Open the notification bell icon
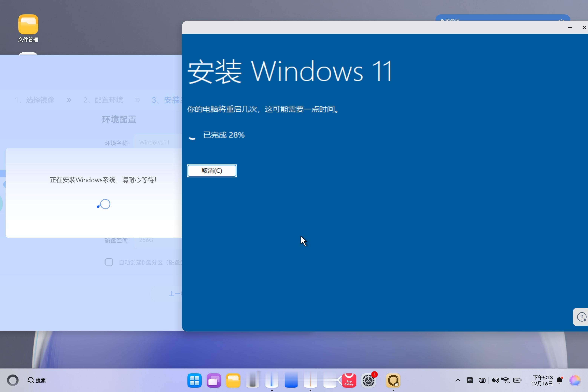Screen dimensions: 588x392 (x=559, y=381)
